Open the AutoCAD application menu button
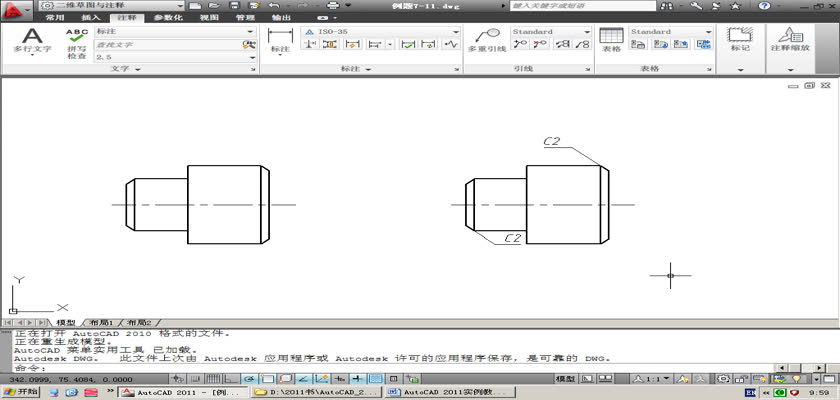The image size is (840, 400). click(14, 12)
